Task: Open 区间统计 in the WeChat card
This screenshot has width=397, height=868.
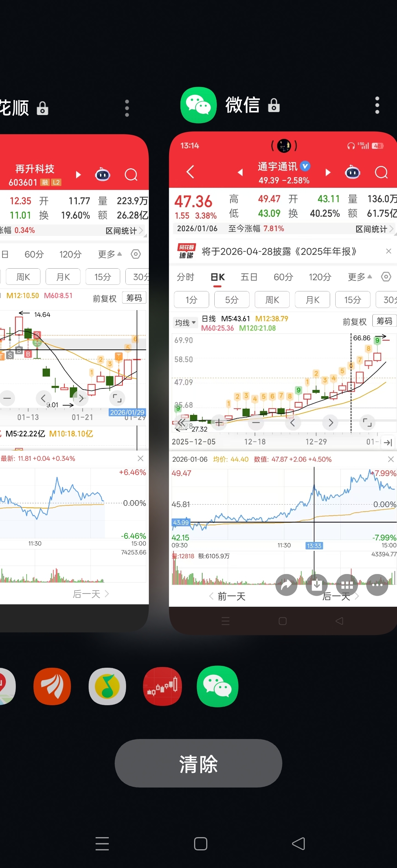Action: pyautogui.click(x=374, y=229)
